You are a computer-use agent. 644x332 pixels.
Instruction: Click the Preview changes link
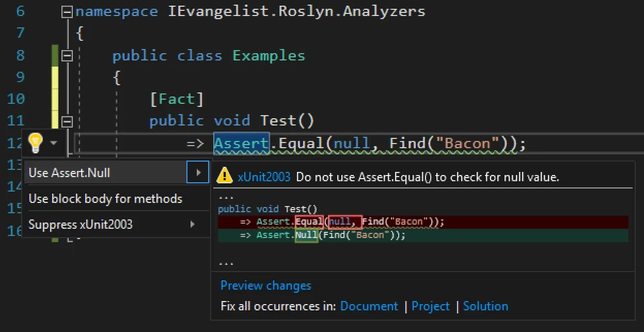pos(265,286)
